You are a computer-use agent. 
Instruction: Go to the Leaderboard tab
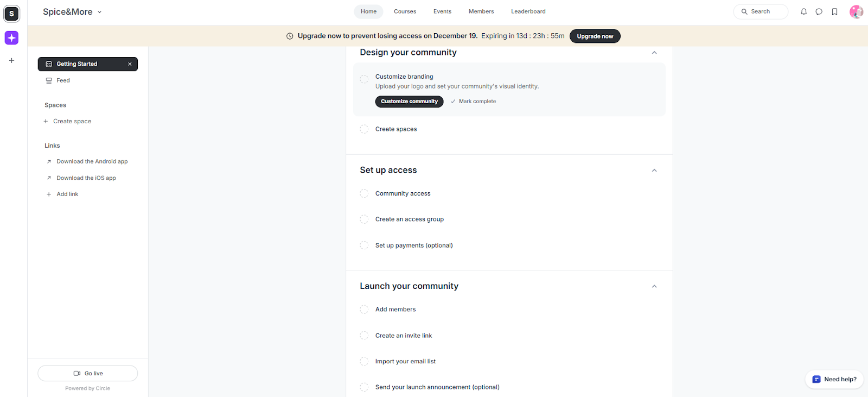tap(528, 11)
